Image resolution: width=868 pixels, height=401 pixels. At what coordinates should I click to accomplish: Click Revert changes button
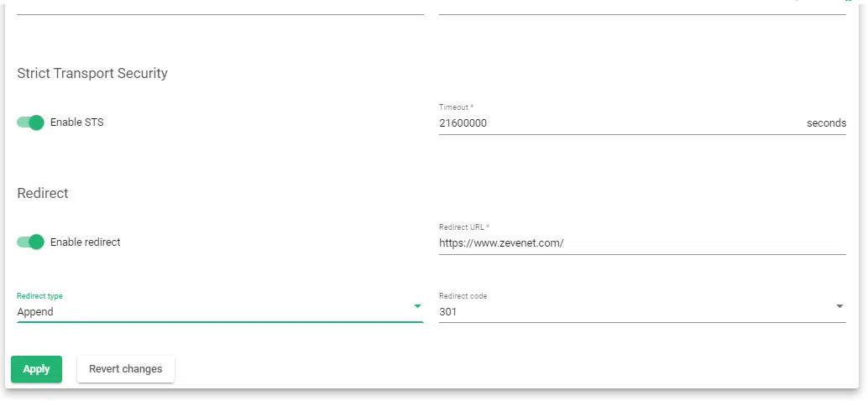point(126,369)
